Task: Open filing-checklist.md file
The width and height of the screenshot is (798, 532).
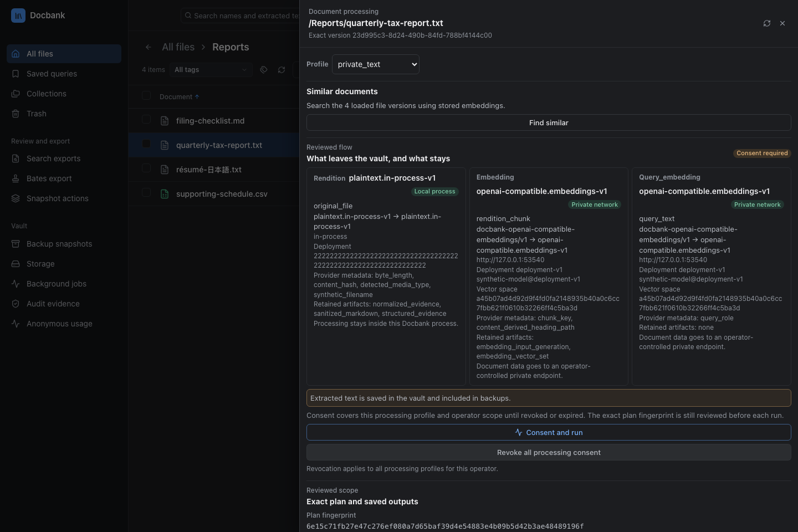Action: [x=210, y=121]
